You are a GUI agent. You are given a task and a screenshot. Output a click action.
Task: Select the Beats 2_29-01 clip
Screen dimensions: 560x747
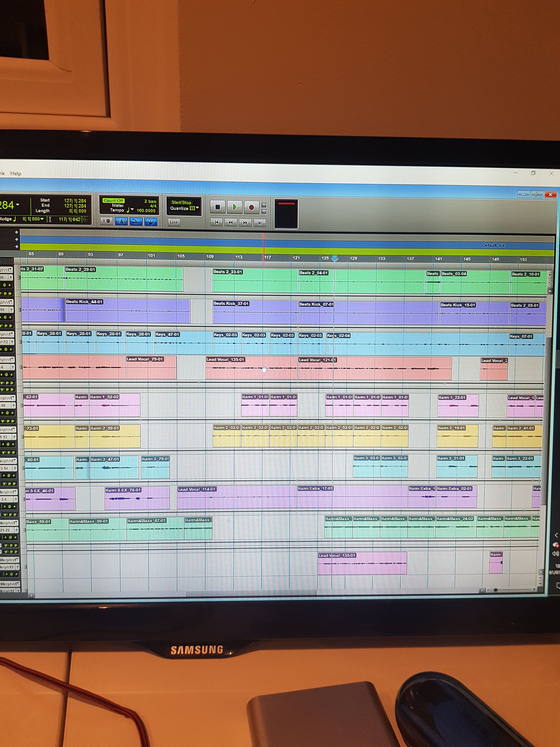(124, 279)
